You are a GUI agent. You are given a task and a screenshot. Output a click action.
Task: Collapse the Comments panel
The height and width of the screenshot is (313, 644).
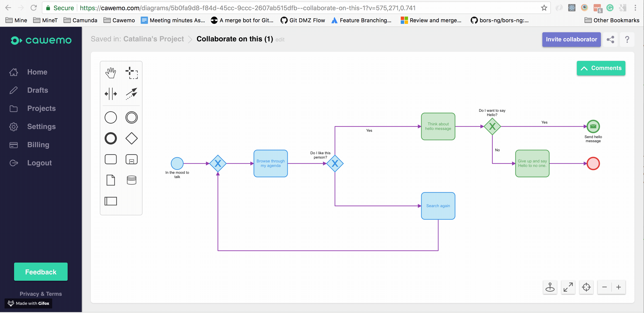tap(601, 68)
